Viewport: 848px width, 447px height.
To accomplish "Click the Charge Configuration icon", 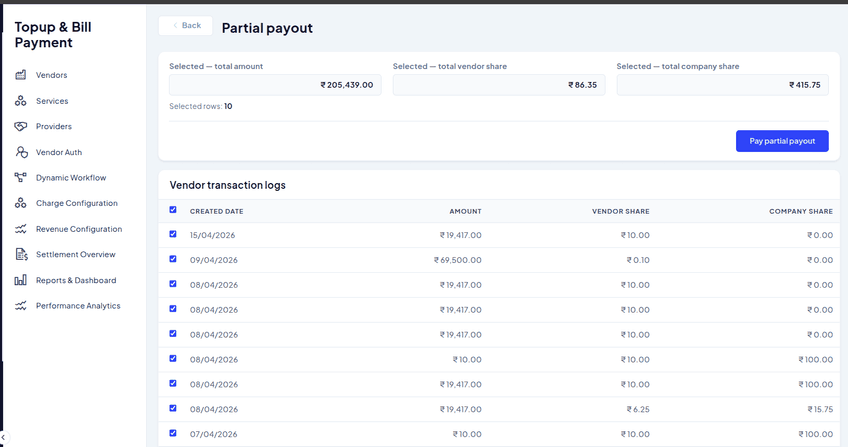I will 21,203.
